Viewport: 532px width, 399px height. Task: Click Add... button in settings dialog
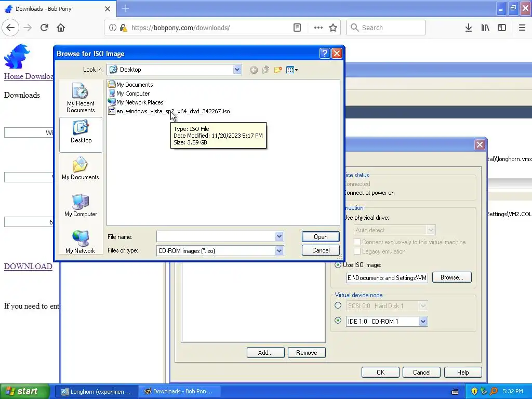265,353
